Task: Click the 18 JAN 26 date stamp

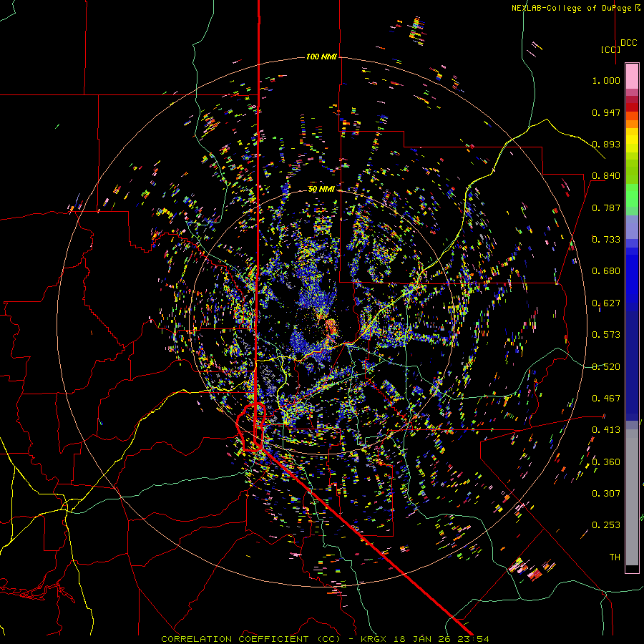Action: 421,639
